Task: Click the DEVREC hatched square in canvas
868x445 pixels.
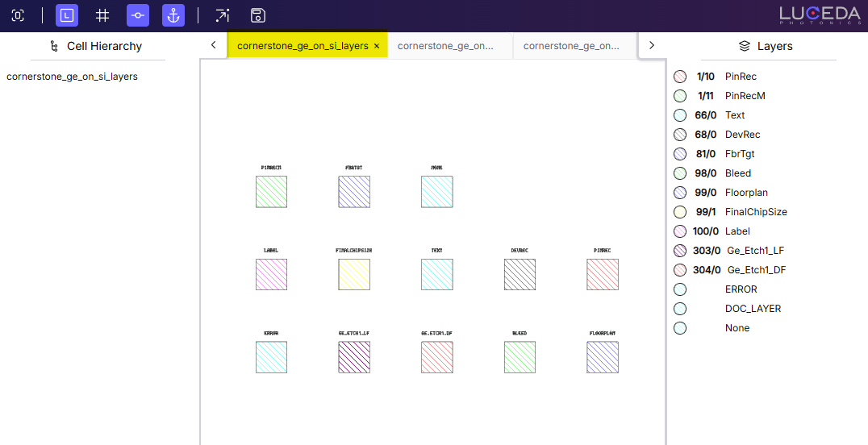Action: (x=520, y=274)
